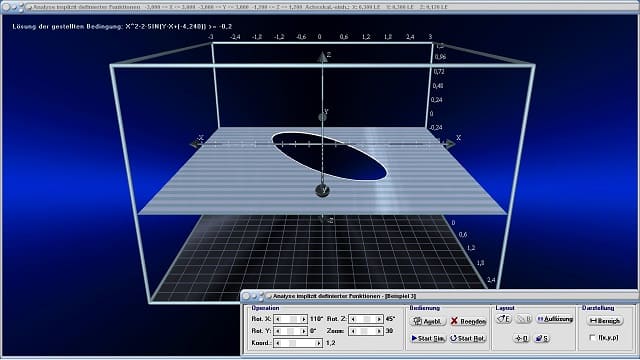Viewport: 640px width, 360px height.
Task: Increase Rot. Z with right arrow
Action: click(x=379, y=319)
